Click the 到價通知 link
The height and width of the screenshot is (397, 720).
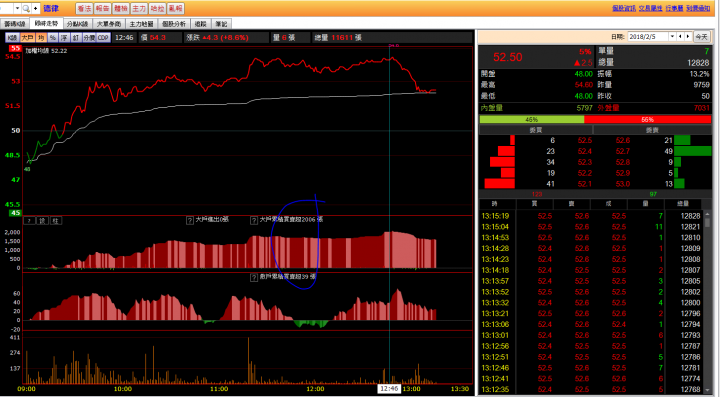(698, 8)
